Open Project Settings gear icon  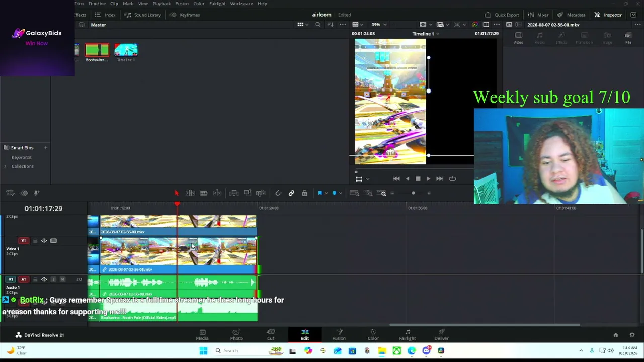[632, 335]
